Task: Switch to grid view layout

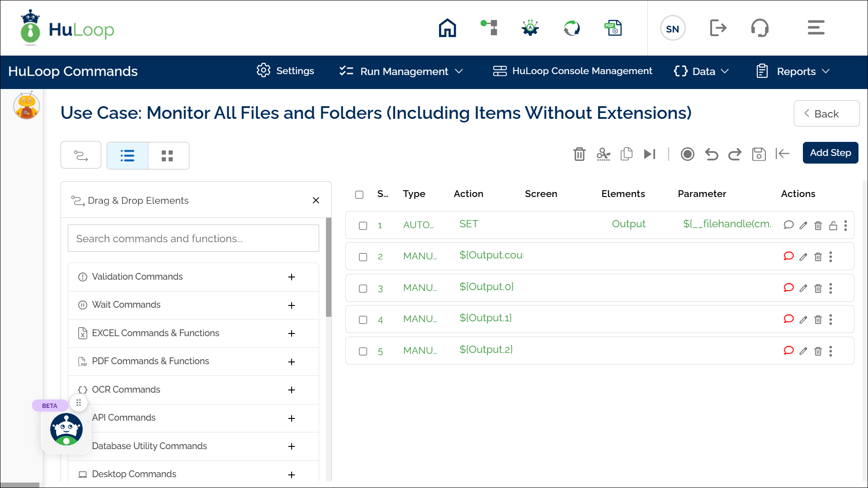Action: 167,156
